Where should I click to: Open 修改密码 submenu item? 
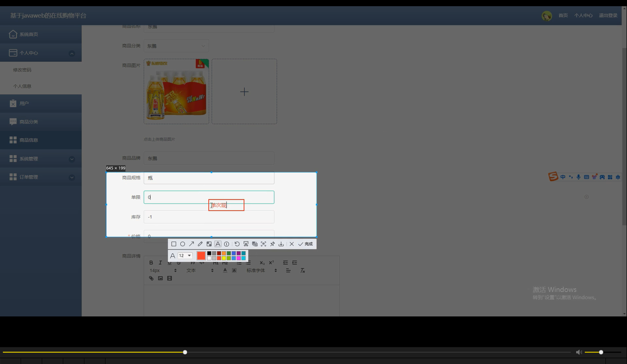point(22,70)
